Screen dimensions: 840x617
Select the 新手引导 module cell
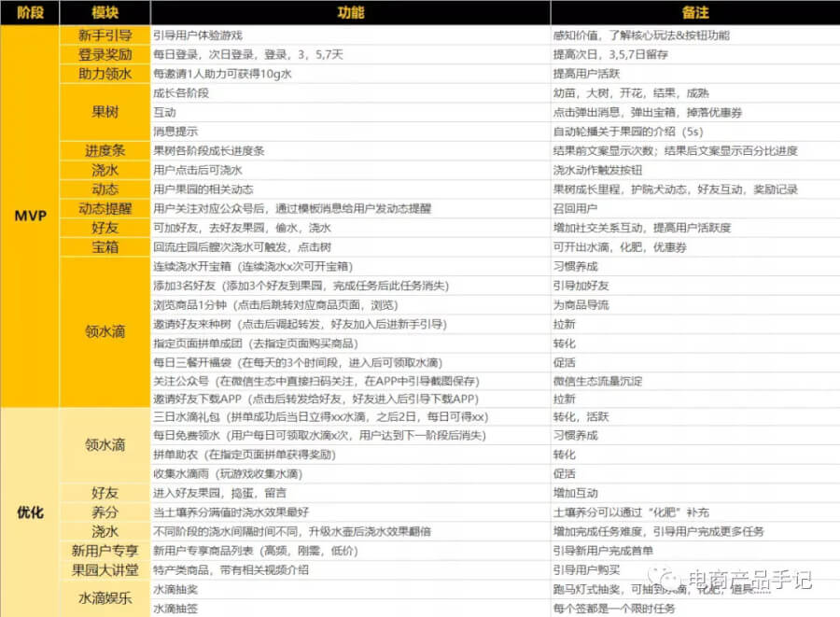click(x=105, y=35)
